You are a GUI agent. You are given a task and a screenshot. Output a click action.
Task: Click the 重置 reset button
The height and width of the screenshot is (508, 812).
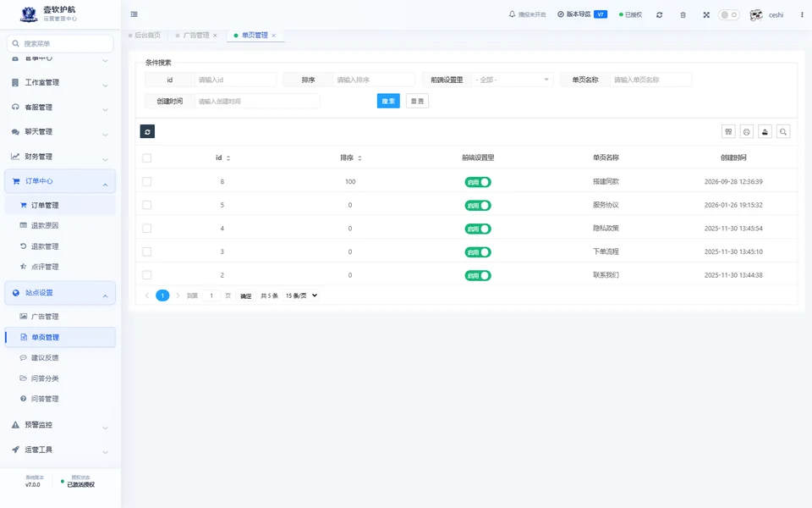pyautogui.click(x=417, y=101)
